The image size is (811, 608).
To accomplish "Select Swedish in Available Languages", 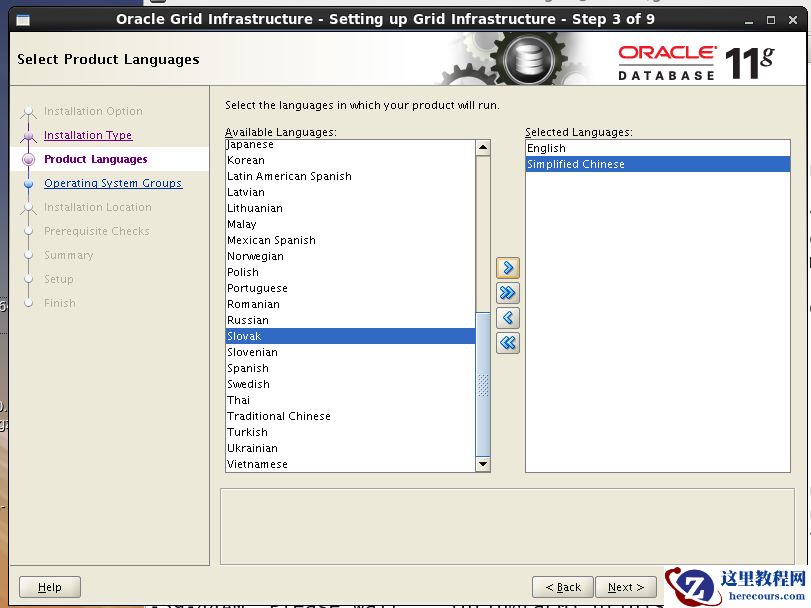I will (x=350, y=384).
